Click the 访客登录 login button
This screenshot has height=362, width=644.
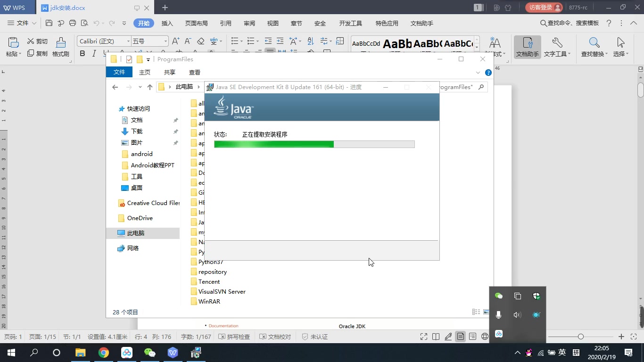pyautogui.click(x=544, y=8)
